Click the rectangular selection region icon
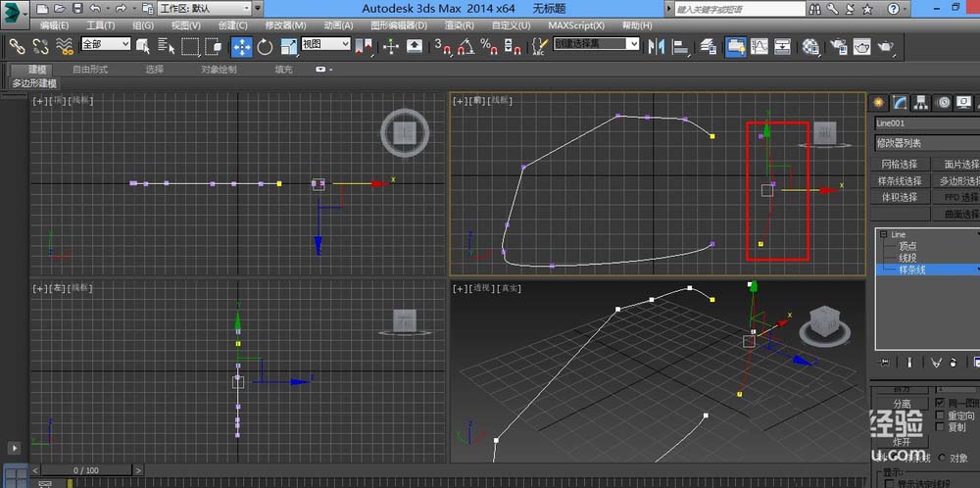Image resolution: width=980 pixels, height=488 pixels. [190, 46]
